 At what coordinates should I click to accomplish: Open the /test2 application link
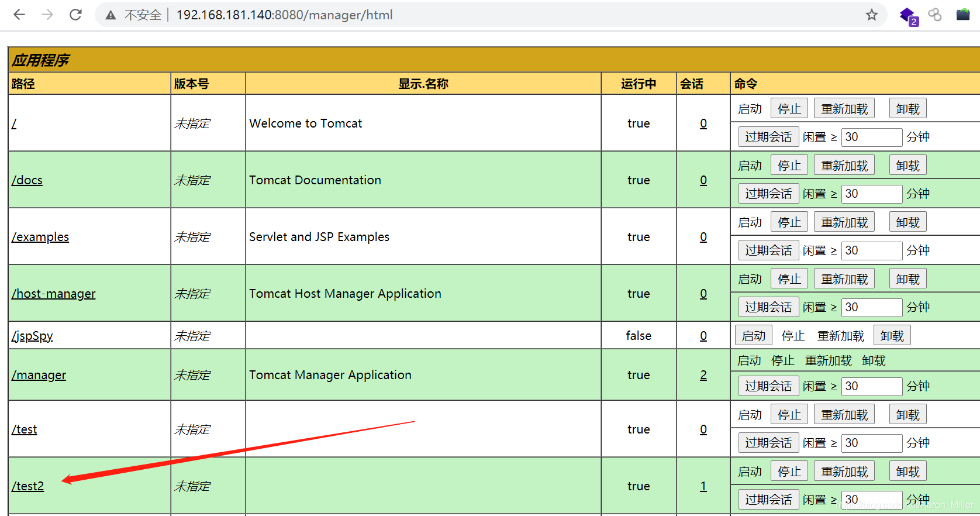[27, 486]
